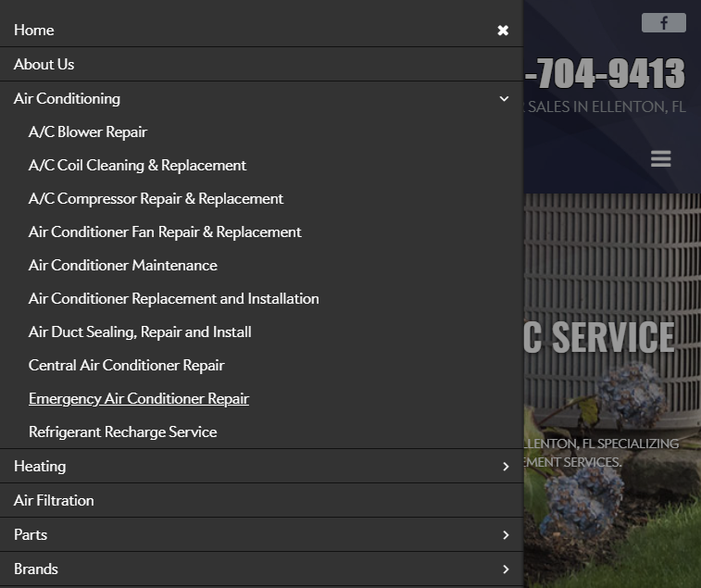Open Air Conditioner Replacement and Installation
Viewport: 701px width, 588px height.
pyautogui.click(x=174, y=299)
